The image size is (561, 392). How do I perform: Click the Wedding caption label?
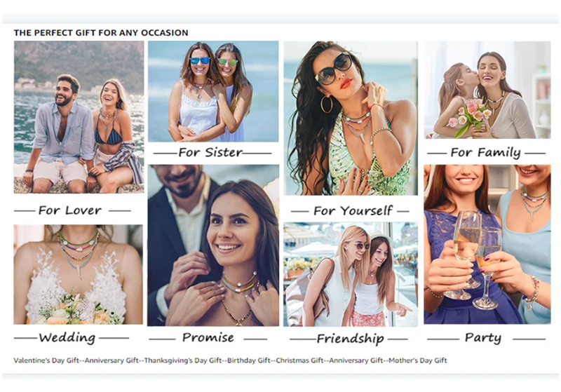(67, 337)
